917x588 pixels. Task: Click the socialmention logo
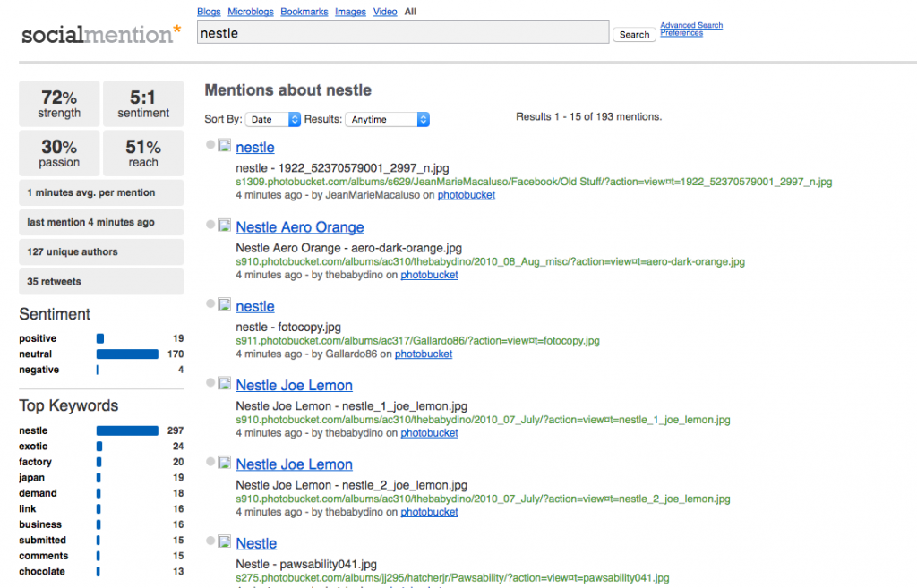click(x=101, y=35)
